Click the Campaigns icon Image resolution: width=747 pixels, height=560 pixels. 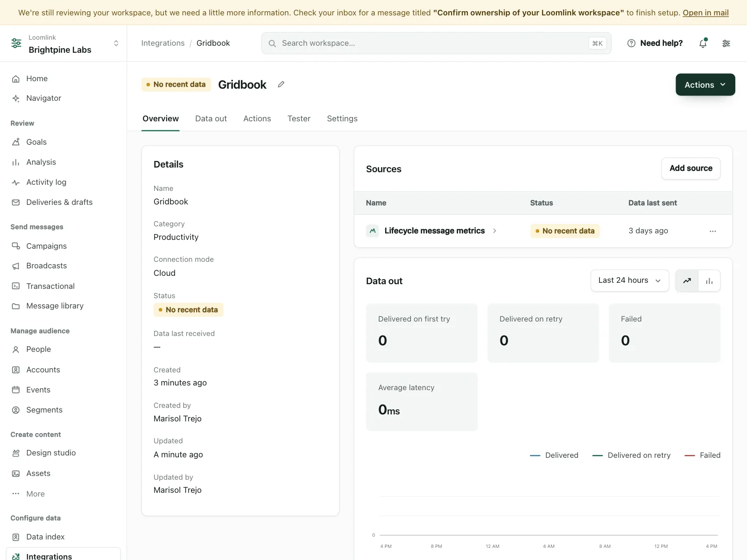(x=16, y=246)
